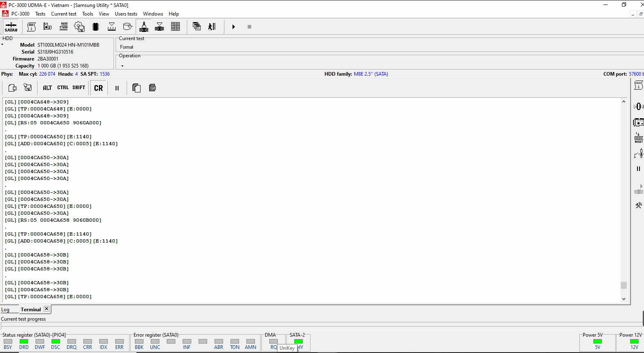Screen dimensions: 644x353
Task: Toggle the CR button in terminal toolbar
Action: point(98,88)
